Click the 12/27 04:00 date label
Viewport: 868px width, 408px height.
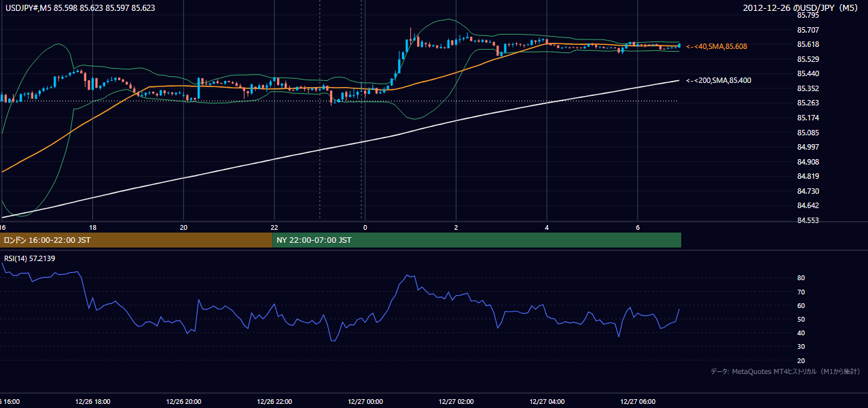pos(547,402)
